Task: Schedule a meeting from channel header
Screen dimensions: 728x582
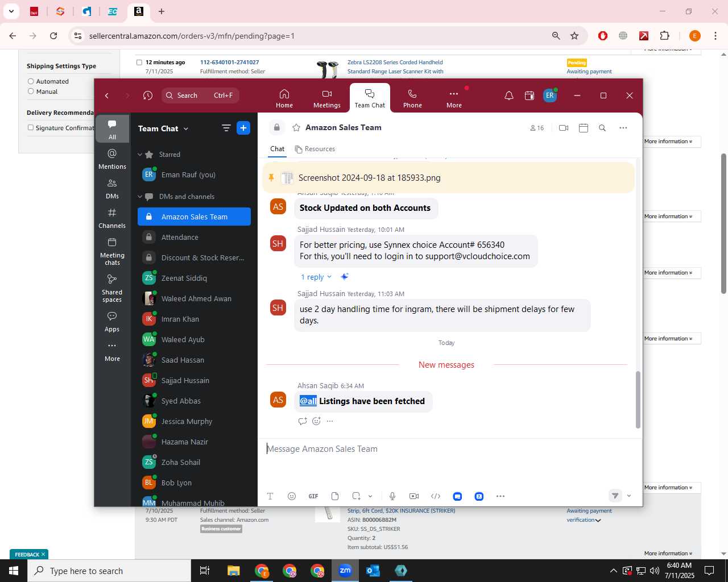Action: click(x=583, y=128)
